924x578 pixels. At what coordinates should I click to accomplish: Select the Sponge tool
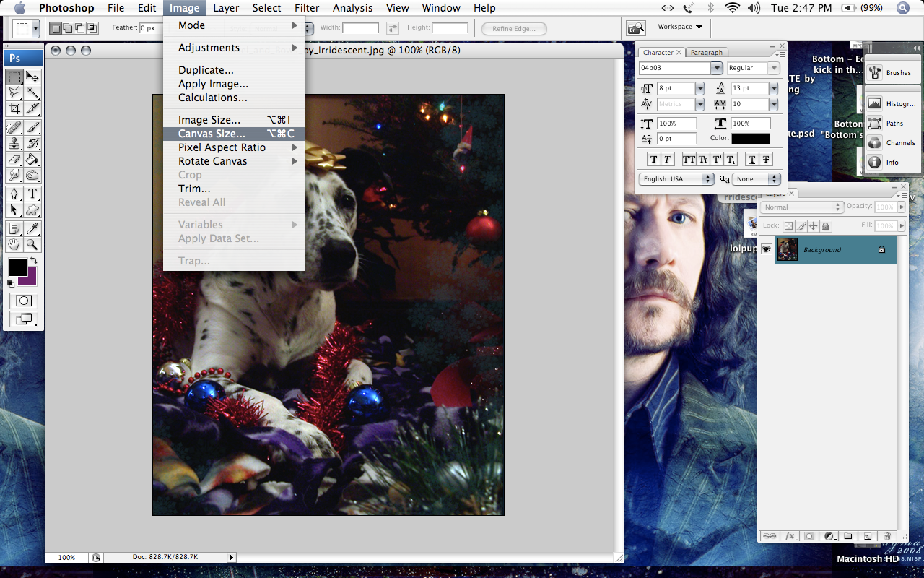coord(32,175)
